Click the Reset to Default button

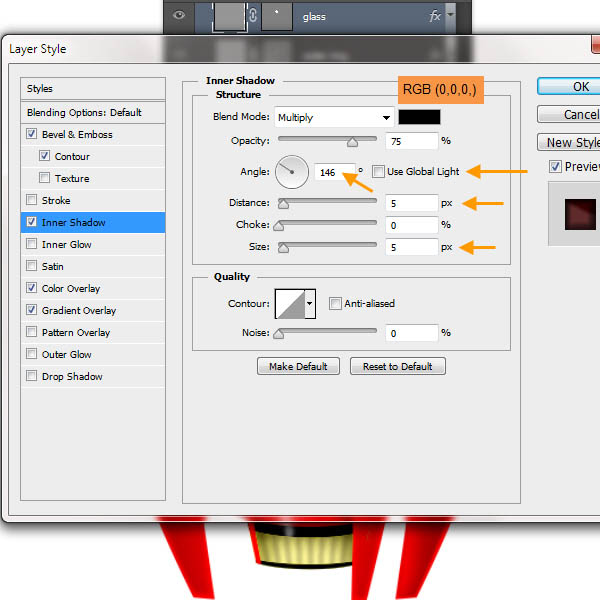(397, 367)
